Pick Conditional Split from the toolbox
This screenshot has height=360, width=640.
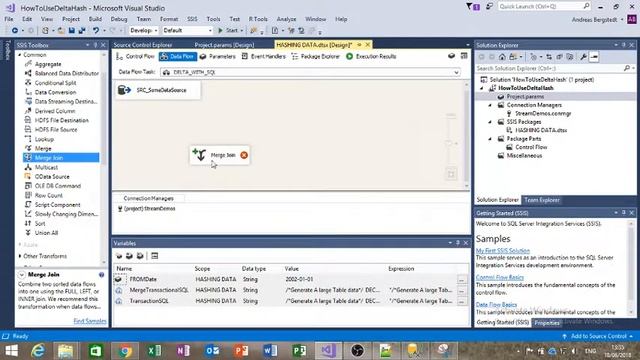point(56,83)
